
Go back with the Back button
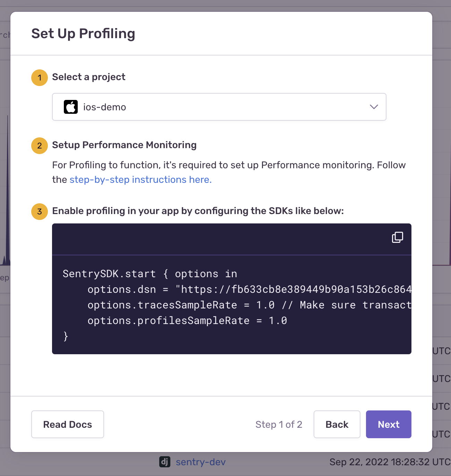pyautogui.click(x=337, y=424)
